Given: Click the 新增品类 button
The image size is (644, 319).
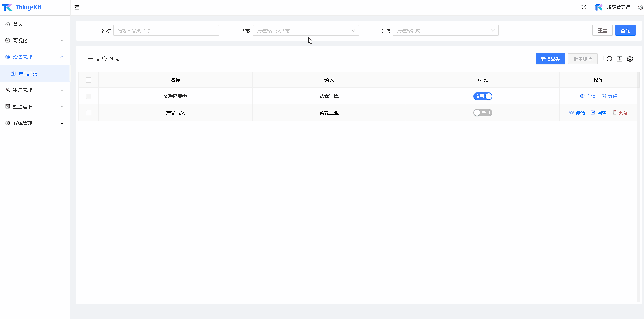Looking at the screenshot, I should click(x=550, y=59).
